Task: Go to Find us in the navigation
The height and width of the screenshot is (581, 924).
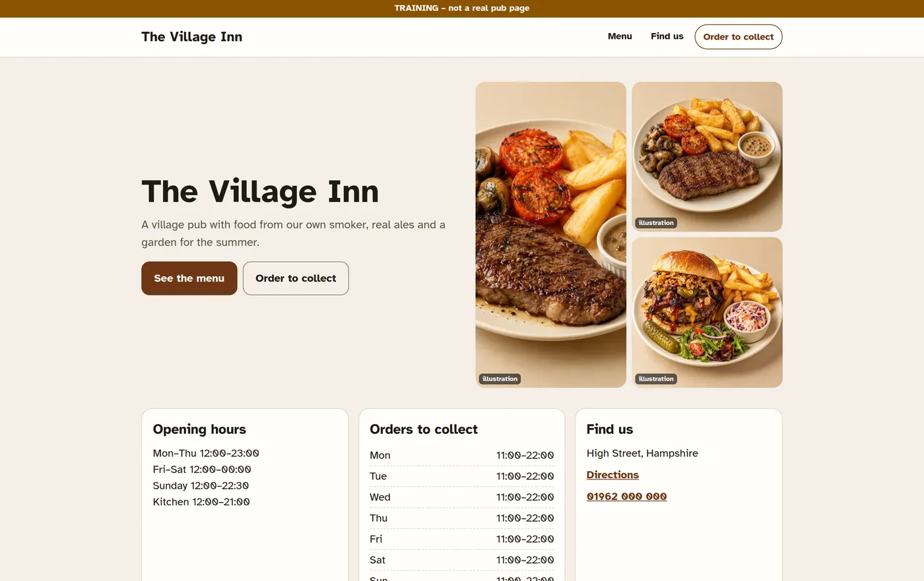Action: point(667,36)
